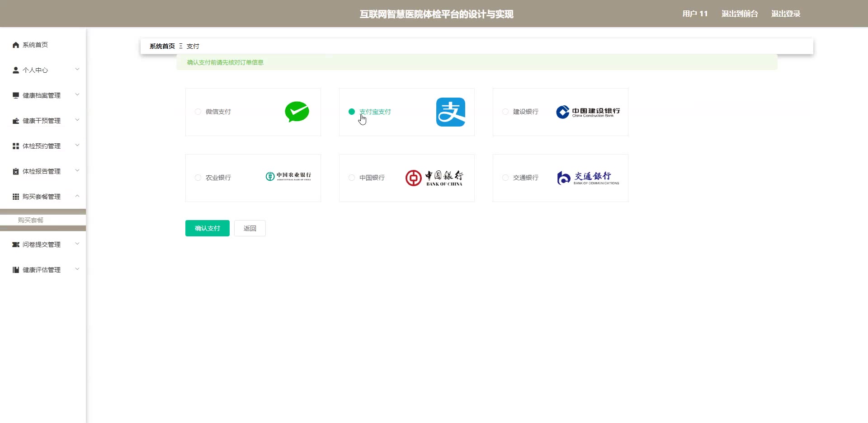This screenshot has width=868, height=423.
Task: Select the 中国银行 radio button
Action: pyautogui.click(x=352, y=178)
